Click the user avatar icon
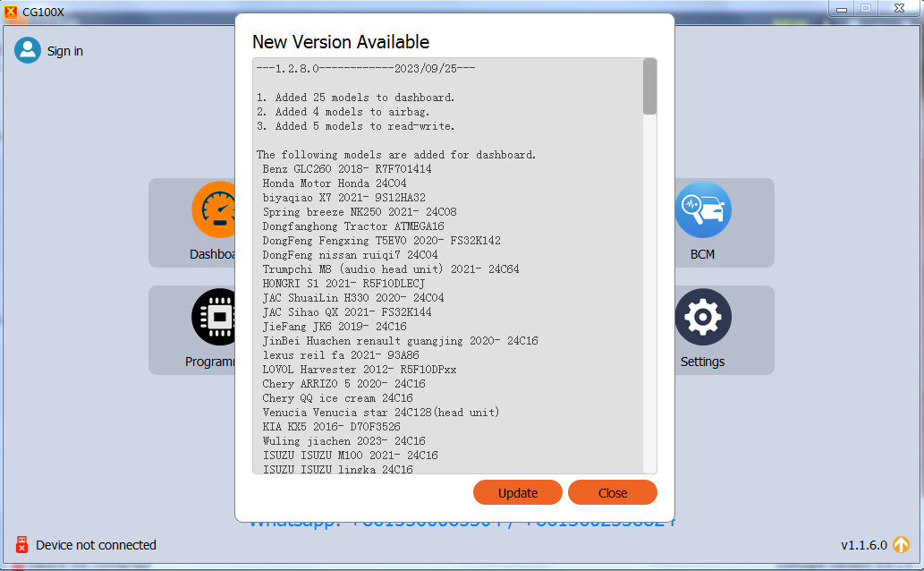924x571 pixels. point(28,51)
